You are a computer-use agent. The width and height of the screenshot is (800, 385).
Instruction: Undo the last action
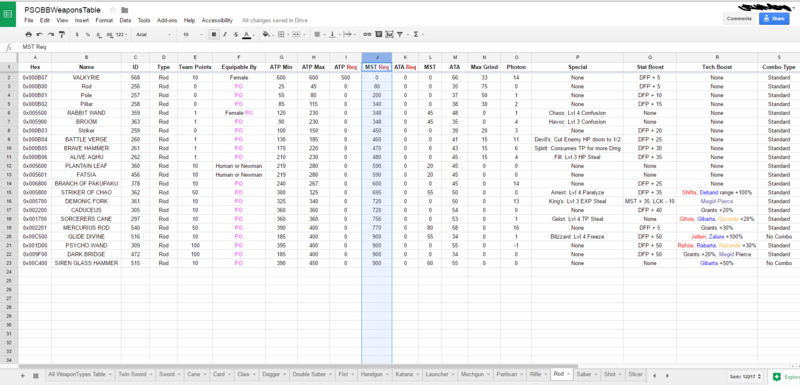40,35
